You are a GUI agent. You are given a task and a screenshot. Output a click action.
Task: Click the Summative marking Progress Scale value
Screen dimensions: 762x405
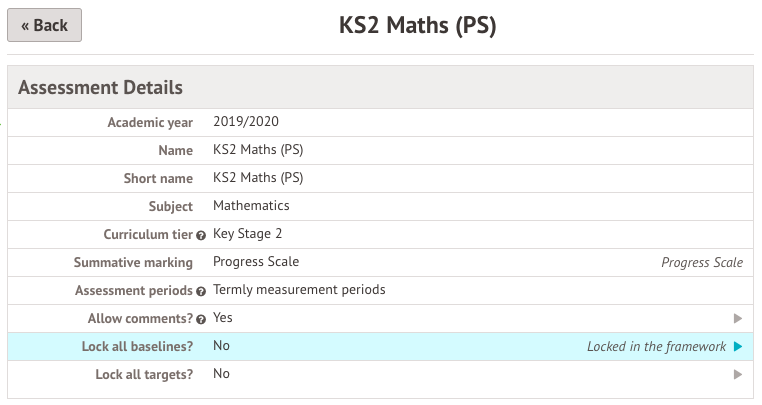(256, 262)
